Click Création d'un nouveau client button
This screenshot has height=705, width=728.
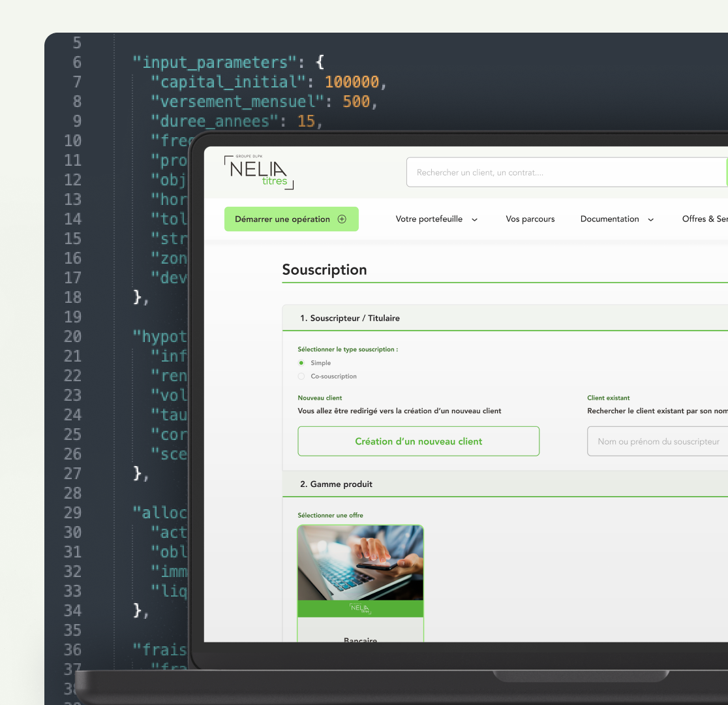pyautogui.click(x=418, y=441)
